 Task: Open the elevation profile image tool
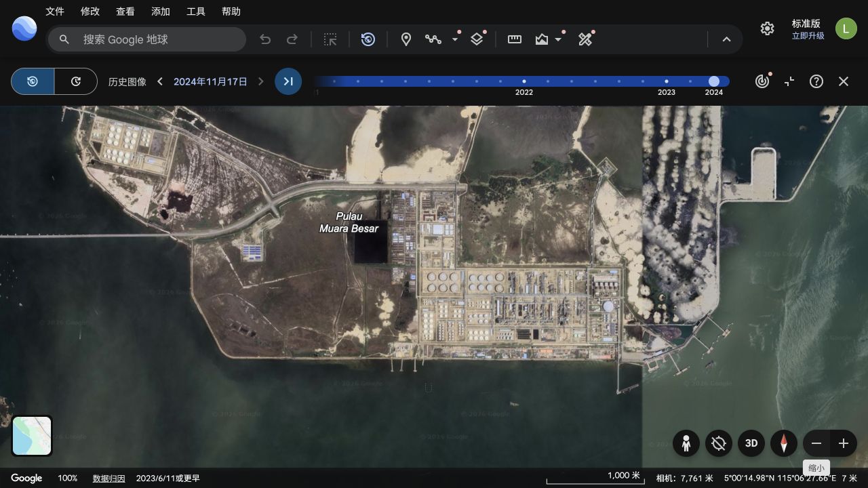(541, 39)
